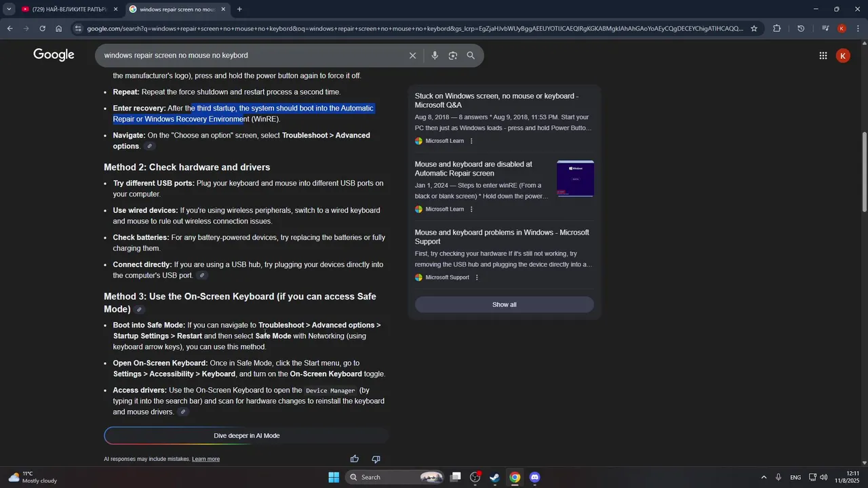Give thumbs down to AI response
The height and width of the screenshot is (488, 868).
click(x=376, y=459)
